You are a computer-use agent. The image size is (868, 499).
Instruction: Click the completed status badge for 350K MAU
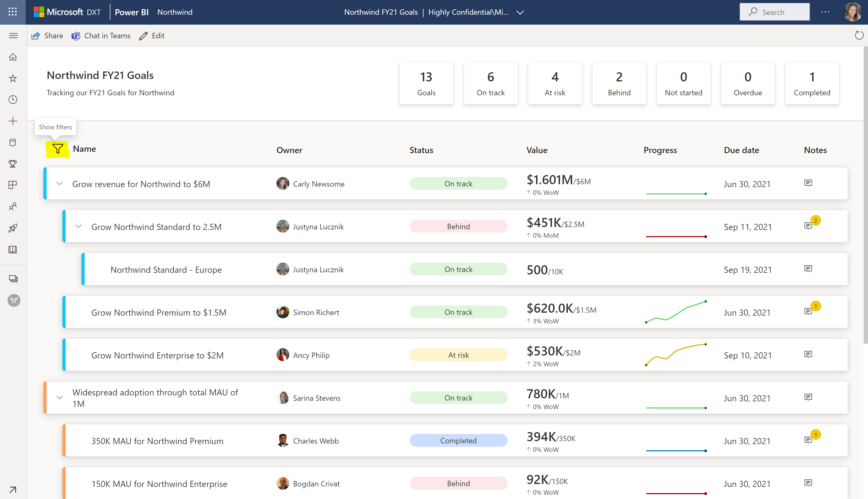pyautogui.click(x=458, y=441)
